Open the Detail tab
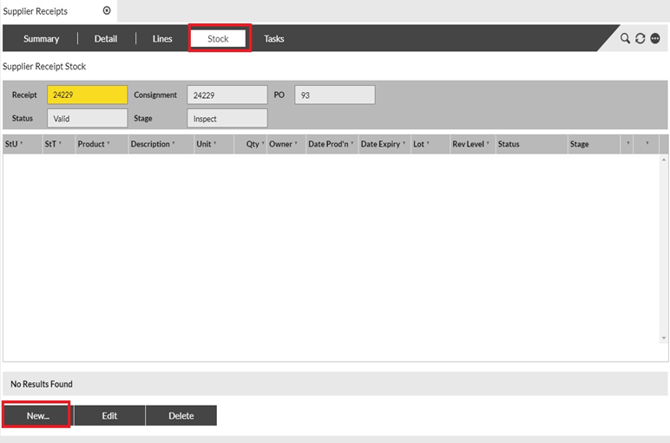670x443 pixels. 106,39
